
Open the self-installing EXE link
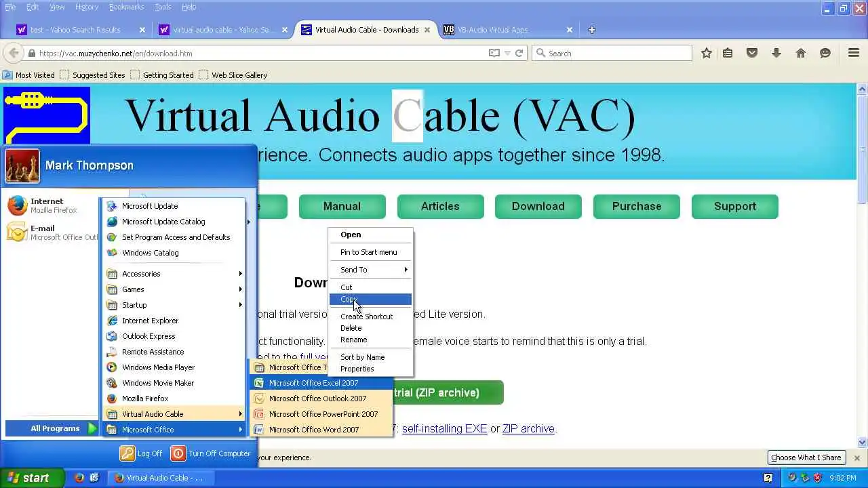point(444,429)
